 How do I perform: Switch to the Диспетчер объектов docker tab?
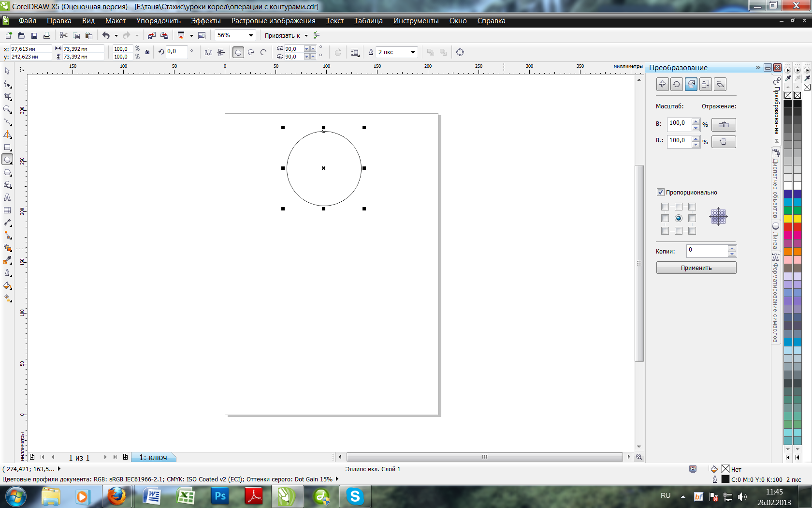[x=775, y=183]
